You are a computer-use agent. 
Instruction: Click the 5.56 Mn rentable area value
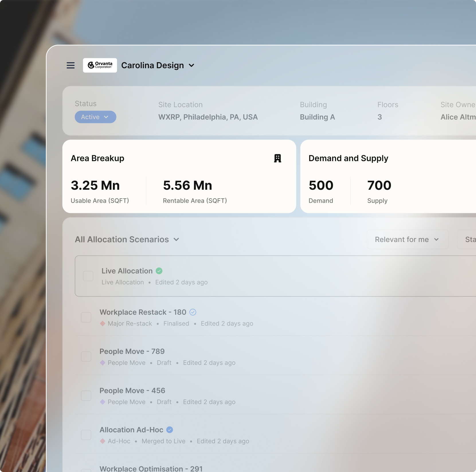click(187, 185)
